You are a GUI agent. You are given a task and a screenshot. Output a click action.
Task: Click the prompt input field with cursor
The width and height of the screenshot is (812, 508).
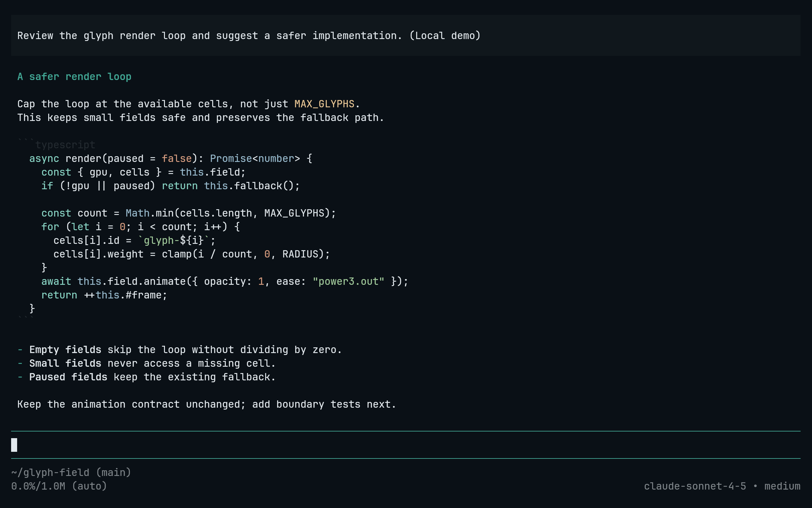406,445
